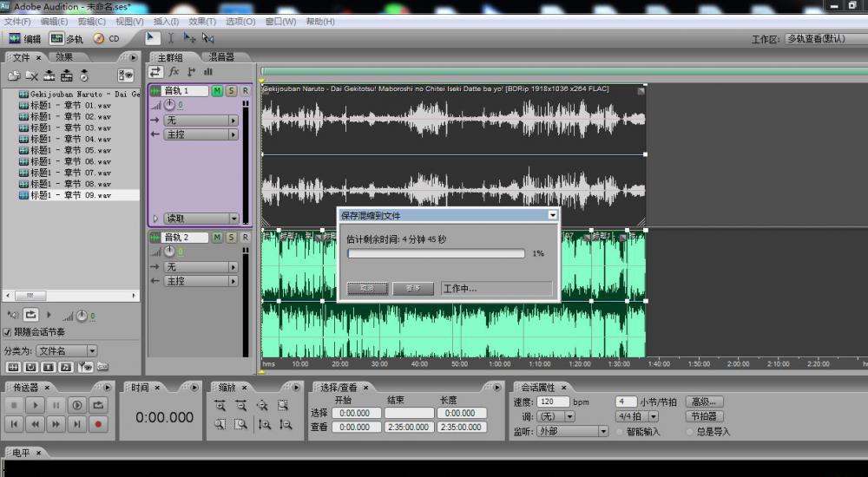Open 音轨 1 input dropdown showing 无

tap(201, 120)
